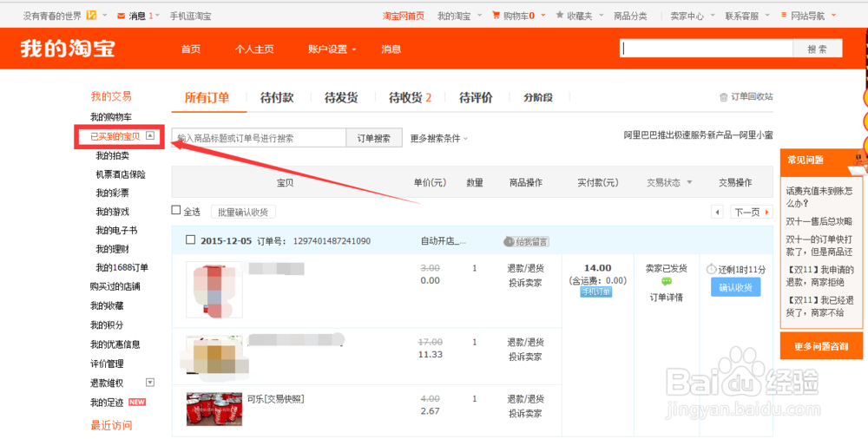Open the 交易状态 filter dropdown
The width and height of the screenshot is (868, 439).
pyautogui.click(x=669, y=182)
